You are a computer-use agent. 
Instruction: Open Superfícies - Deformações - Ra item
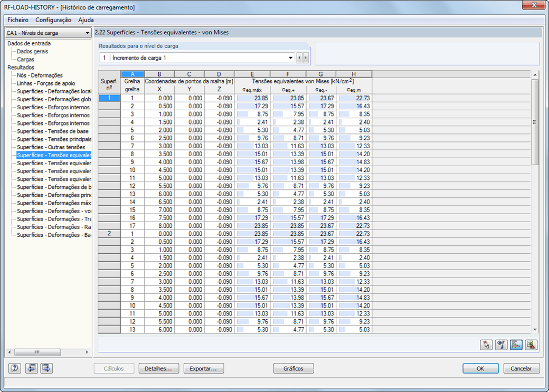click(x=54, y=227)
